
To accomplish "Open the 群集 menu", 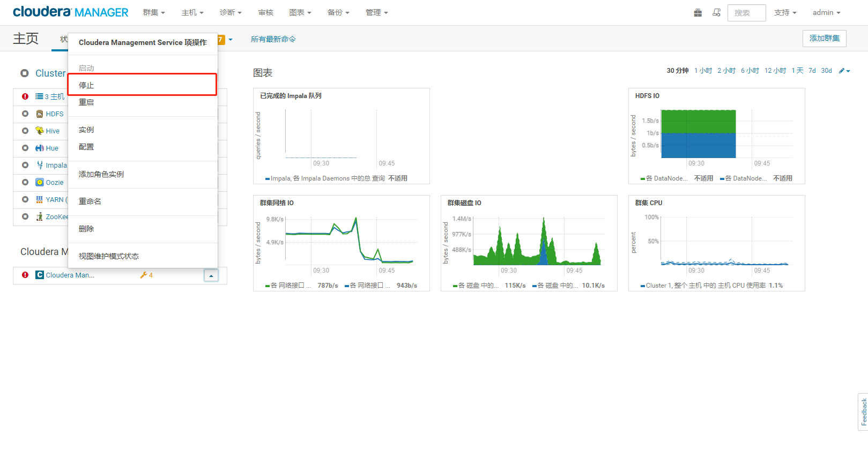I will pos(154,12).
